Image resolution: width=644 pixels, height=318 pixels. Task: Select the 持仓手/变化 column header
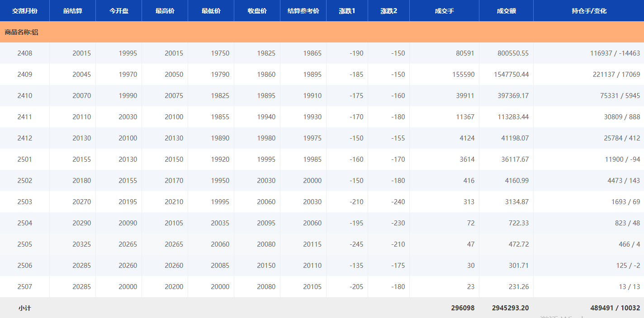coord(589,11)
